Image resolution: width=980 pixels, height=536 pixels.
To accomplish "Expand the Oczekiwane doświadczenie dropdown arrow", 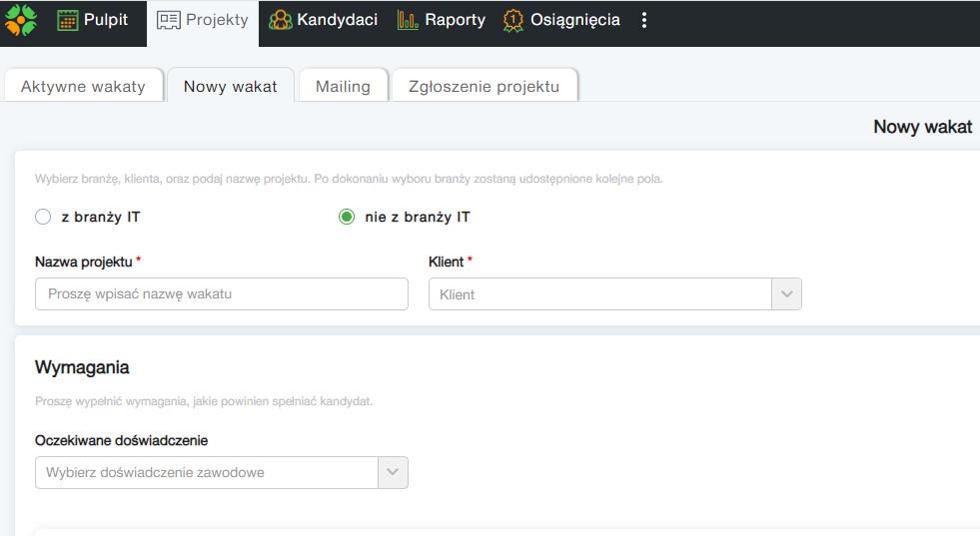I will click(x=393, y=472).
